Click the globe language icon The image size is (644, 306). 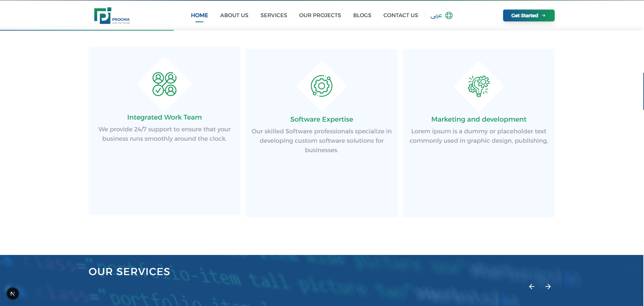point(449,15)
